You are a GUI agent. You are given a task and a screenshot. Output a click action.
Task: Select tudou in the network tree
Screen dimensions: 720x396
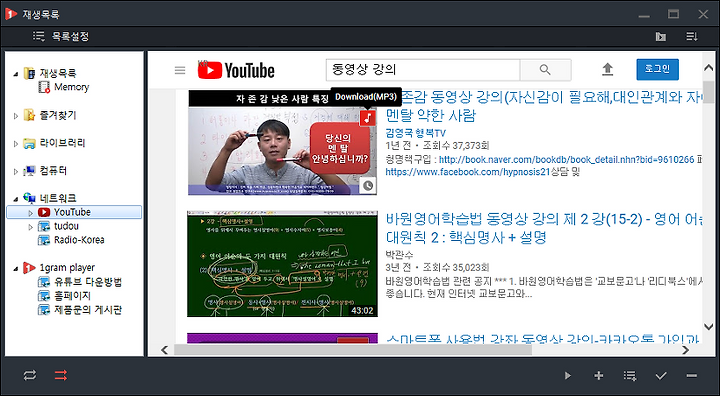(x=58, y=226)
